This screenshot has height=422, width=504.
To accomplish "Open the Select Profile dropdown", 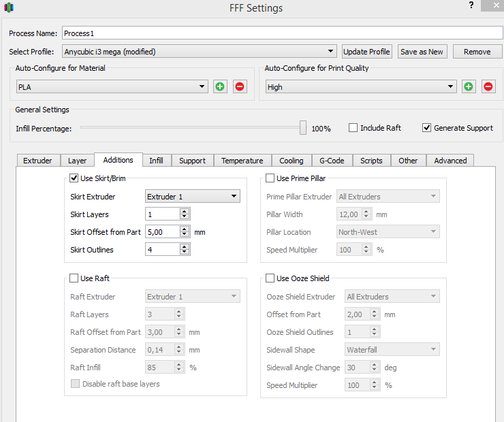I will pyautogui.click(x=330, y=52).
